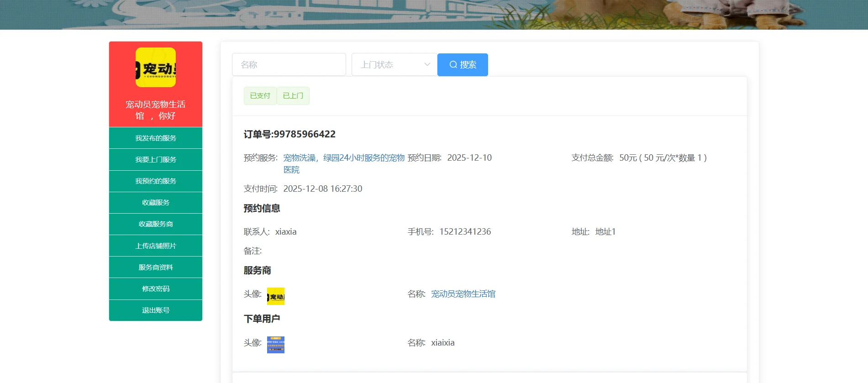Click the chevron arrow of 上门状态 select
The height and width of the screenshot is (383, 868).
(x=427, y=64)
